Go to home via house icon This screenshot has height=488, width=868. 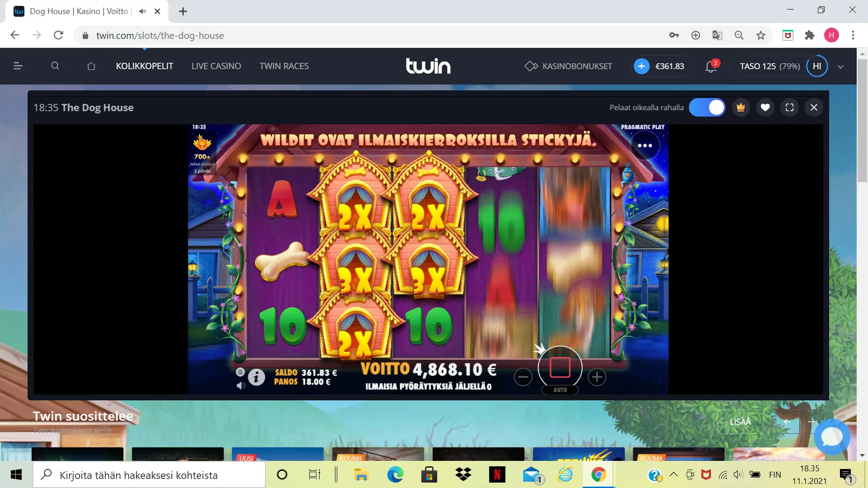pos(91,66)
